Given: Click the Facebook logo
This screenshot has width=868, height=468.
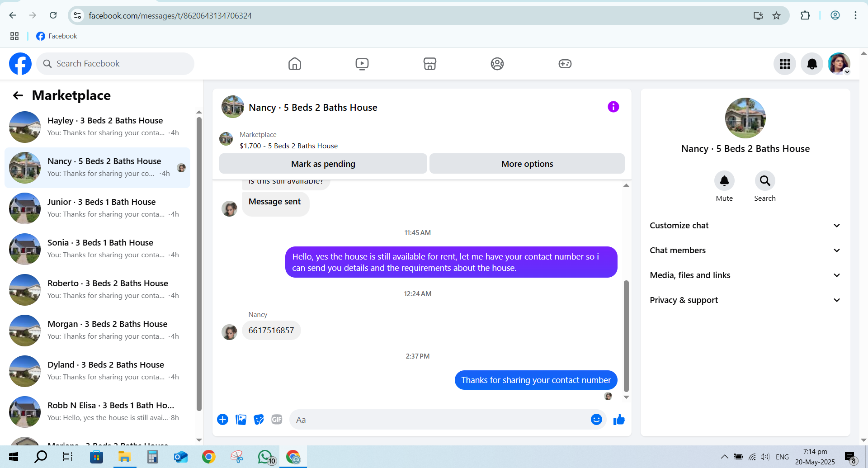Looking at the screenshot, I should click(x=20, y=64).
